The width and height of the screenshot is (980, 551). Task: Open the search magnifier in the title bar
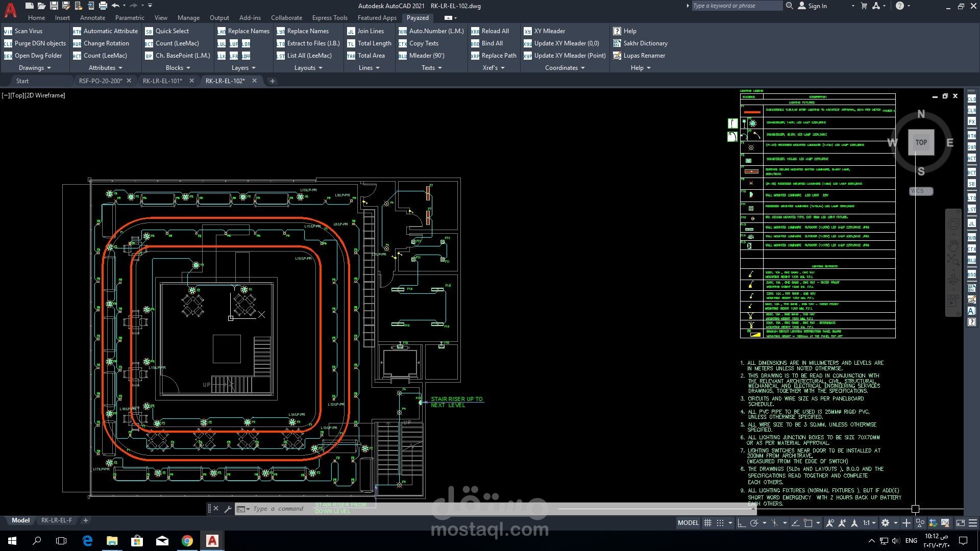click(789, 6)
